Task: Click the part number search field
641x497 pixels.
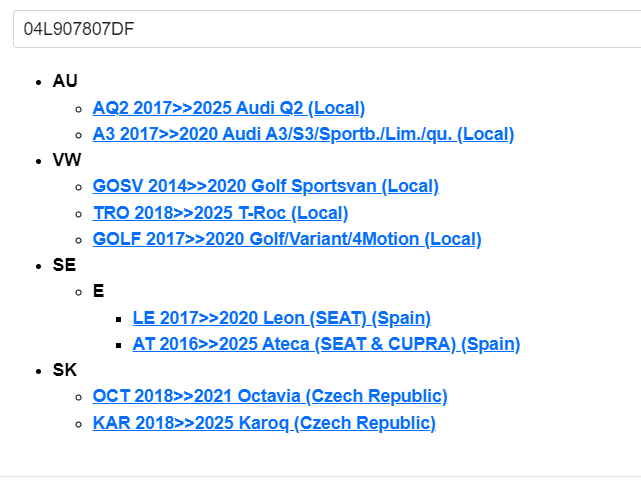Action: 320,29
